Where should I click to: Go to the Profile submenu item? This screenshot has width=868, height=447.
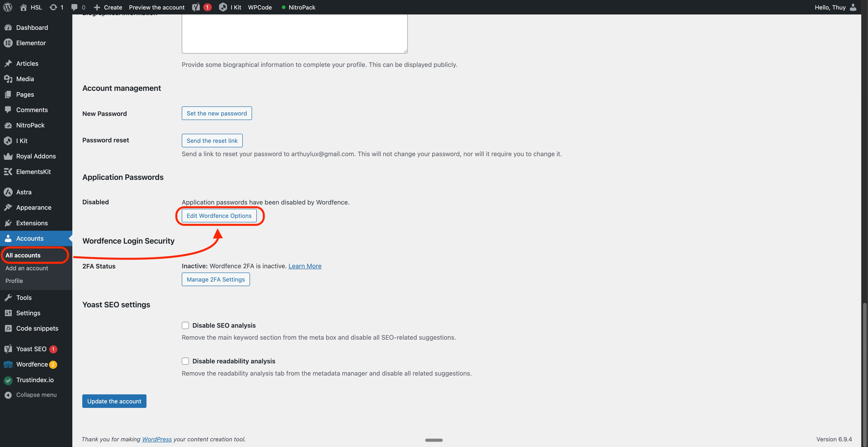14,281
